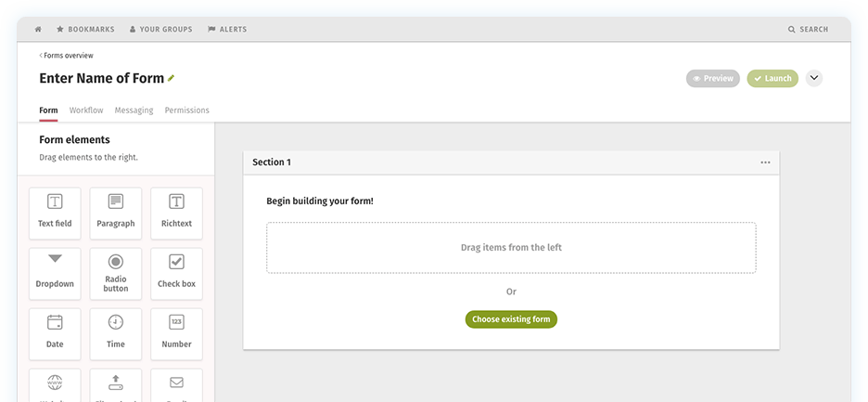868x402 pixels.
Task: Open Bookmarks from the top navigation
Action: click(x=86, y=30)
